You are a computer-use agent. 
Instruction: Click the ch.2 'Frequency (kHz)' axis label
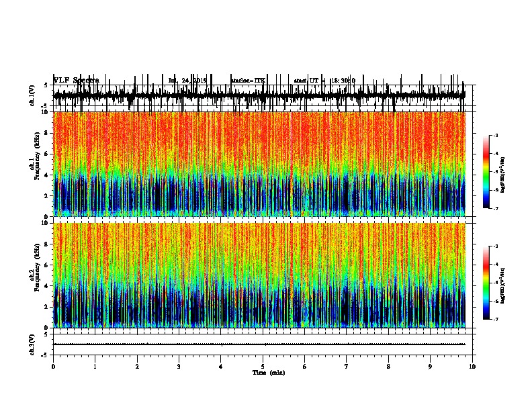point(37,267)
